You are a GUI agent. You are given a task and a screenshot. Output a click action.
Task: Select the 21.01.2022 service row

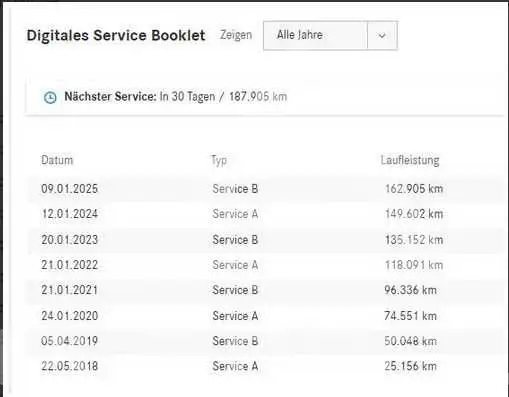[265, 265]
